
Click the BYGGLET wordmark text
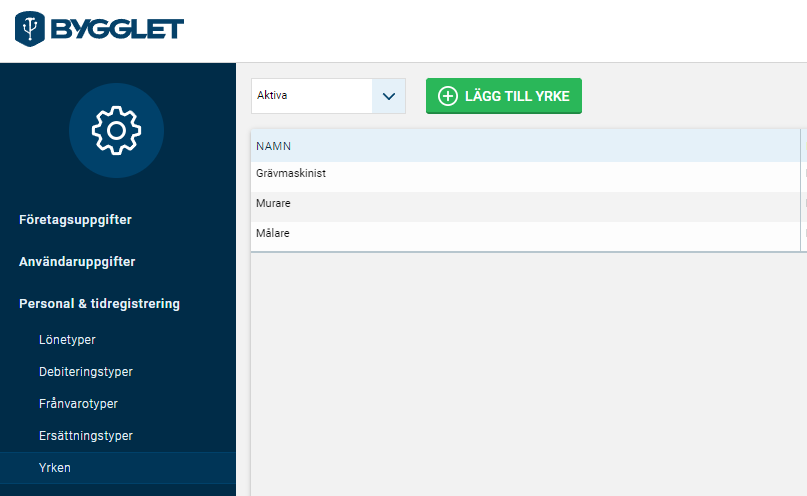pos(116,29)
